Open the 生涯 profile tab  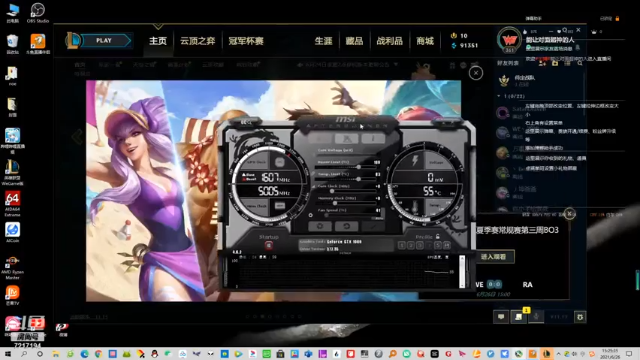point(323,41)
